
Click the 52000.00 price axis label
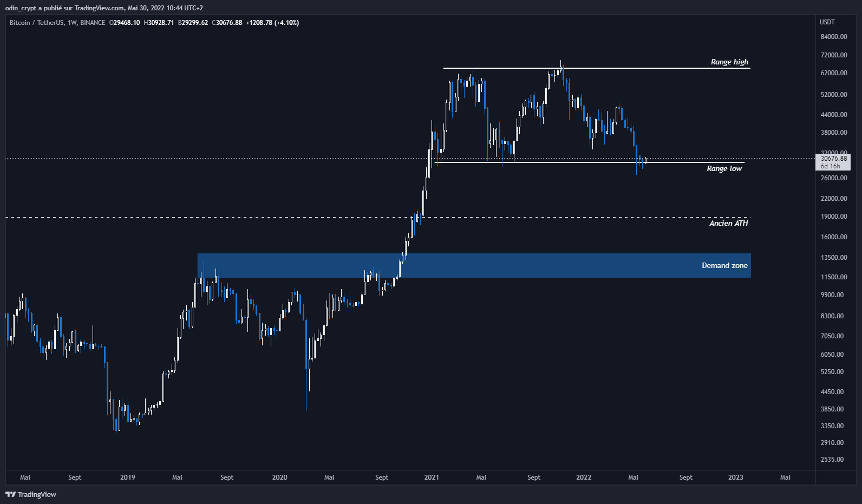click(x=834, y=95)
